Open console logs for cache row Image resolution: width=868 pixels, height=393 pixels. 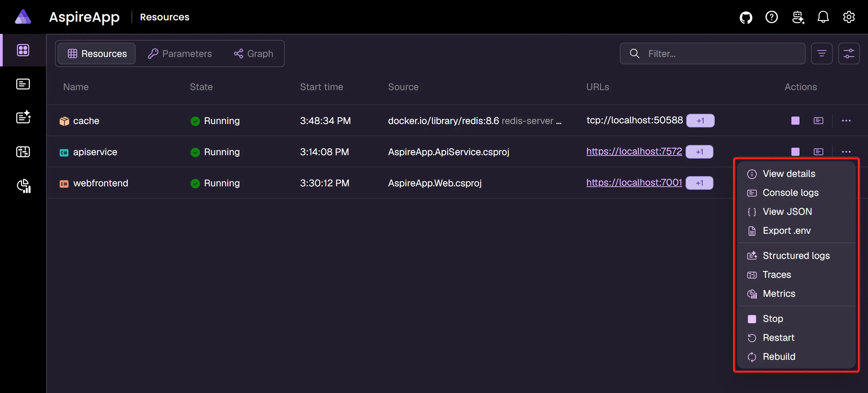tap(818, 121)
